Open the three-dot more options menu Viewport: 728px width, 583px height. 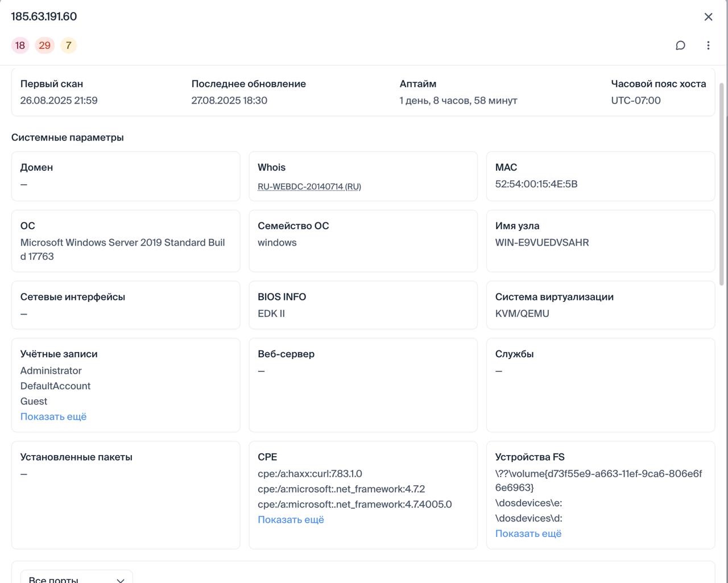(708, 46)
